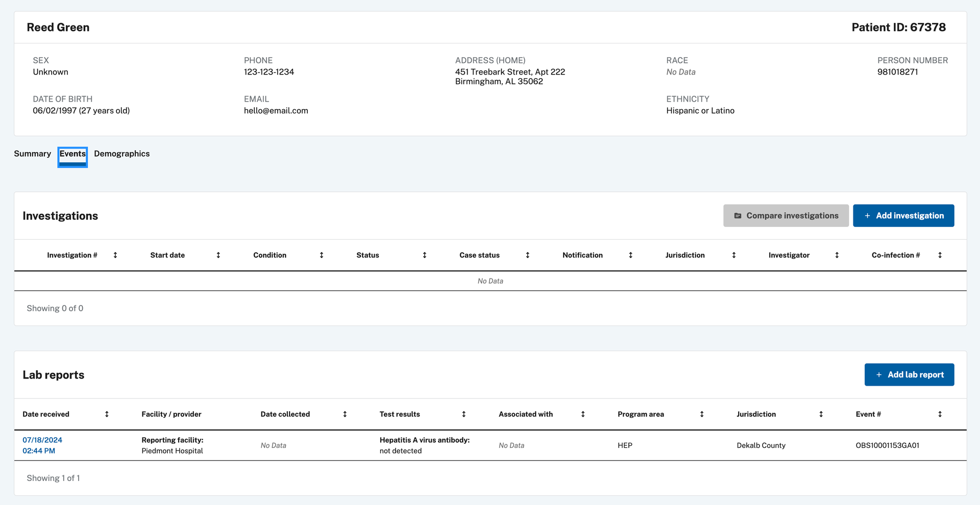
Task: Click the sort icon on Condition column
Action: click(322, 255)
